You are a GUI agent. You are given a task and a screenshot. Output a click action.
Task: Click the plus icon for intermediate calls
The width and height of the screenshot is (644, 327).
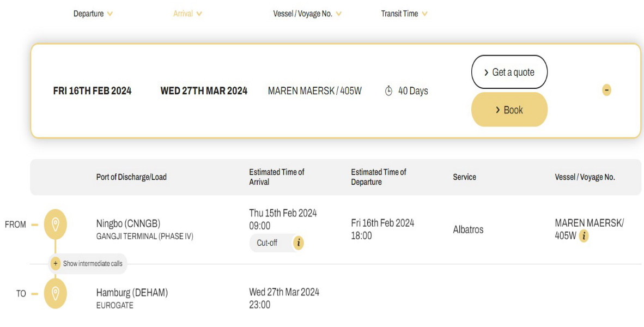click(56, 263)
